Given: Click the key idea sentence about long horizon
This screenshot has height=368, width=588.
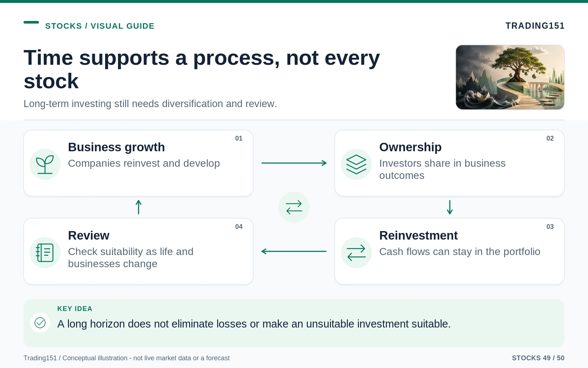Looking at the screenshot, I should (254, 324).
